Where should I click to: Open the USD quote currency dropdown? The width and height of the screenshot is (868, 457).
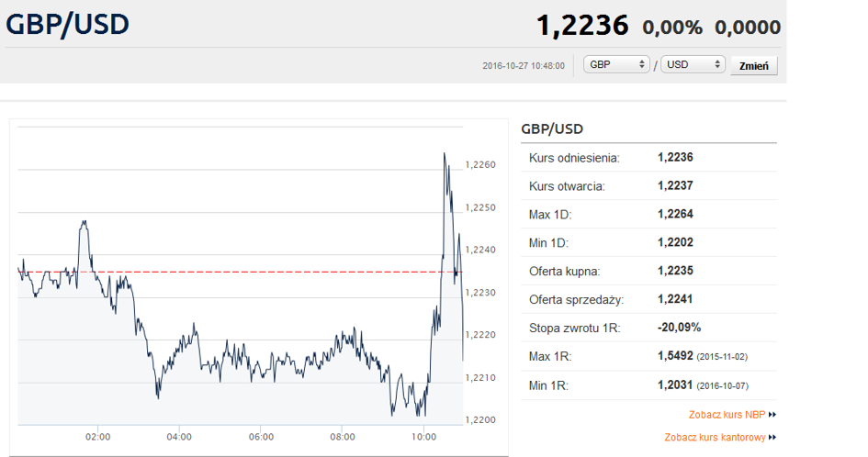(693, 65)
